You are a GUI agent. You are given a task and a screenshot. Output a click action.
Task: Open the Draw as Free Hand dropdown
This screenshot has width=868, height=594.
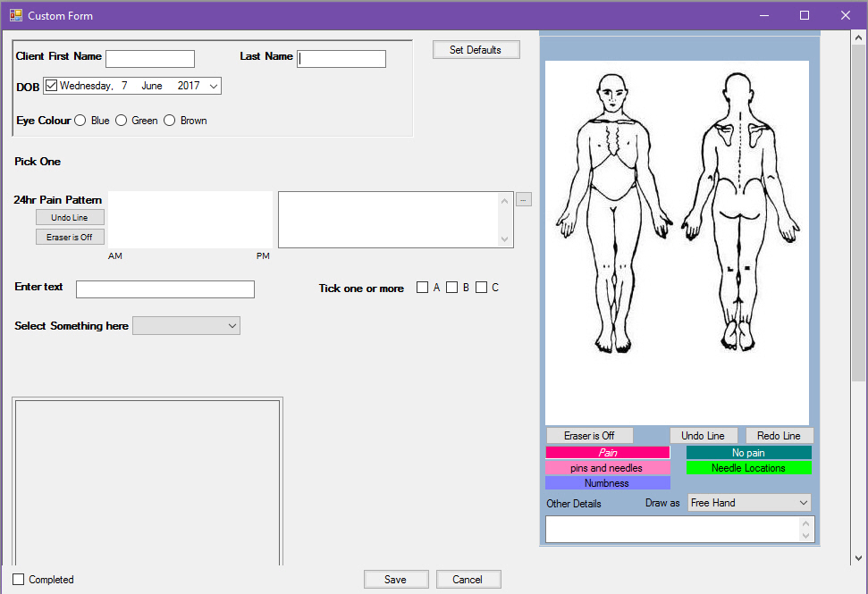802,503
